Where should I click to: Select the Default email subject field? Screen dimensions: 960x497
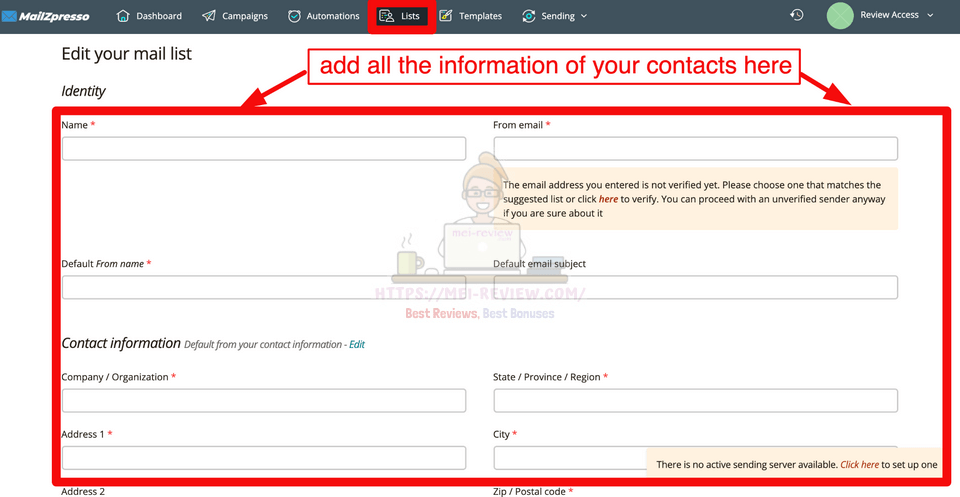click(695, 288)
